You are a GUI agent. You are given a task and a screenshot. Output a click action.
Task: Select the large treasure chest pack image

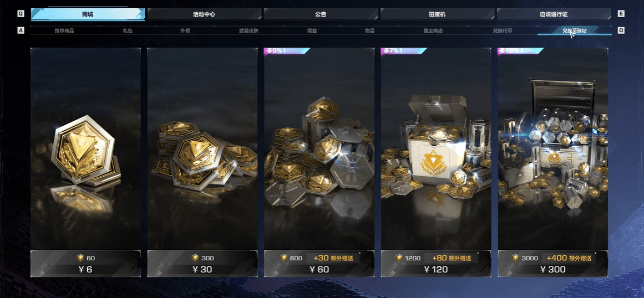pos(553,149)
